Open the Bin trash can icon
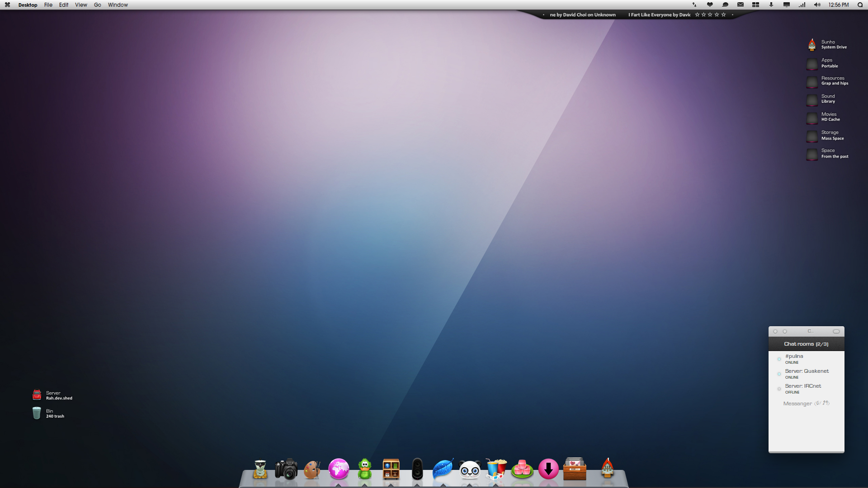The height and width of the screenshot is (488, 868). [x=37, y=413]
